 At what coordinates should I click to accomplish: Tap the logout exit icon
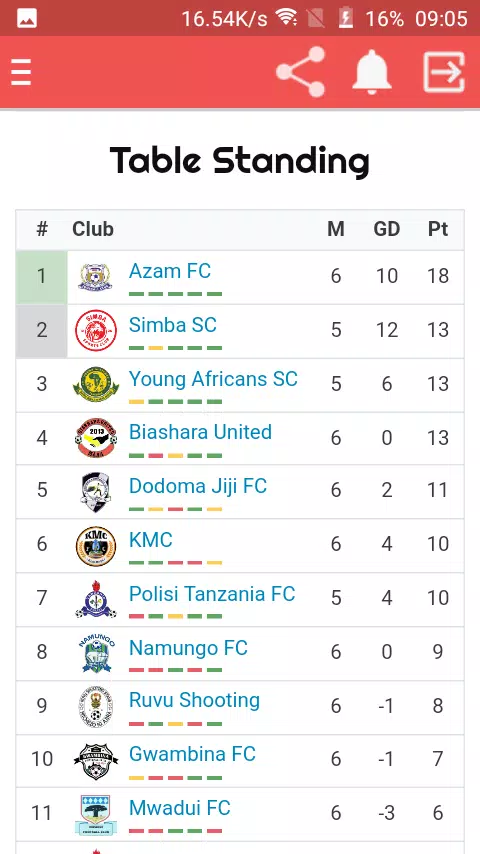point(444,72)
